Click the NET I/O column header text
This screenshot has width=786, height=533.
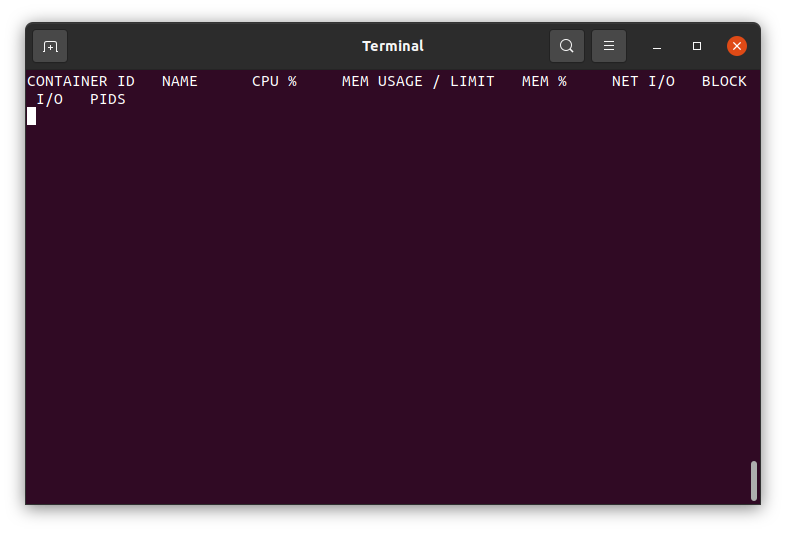click(x=643, y=81)
